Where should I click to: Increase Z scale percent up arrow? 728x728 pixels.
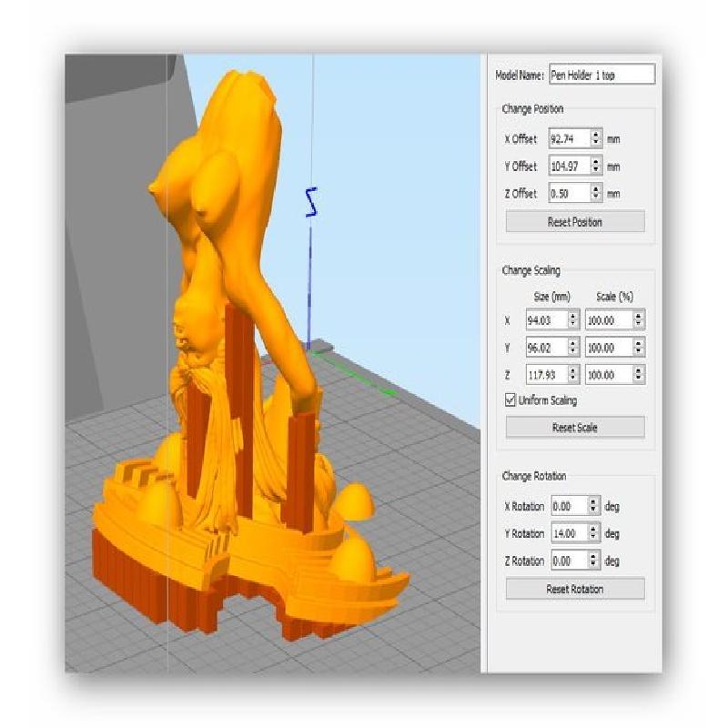pyautogui.click(x=639, y=369)
